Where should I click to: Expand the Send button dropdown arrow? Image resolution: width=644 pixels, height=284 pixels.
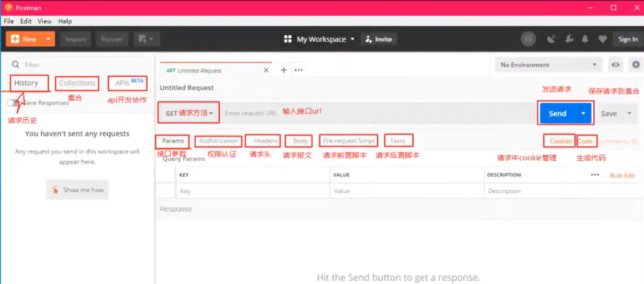coord(583,113)
